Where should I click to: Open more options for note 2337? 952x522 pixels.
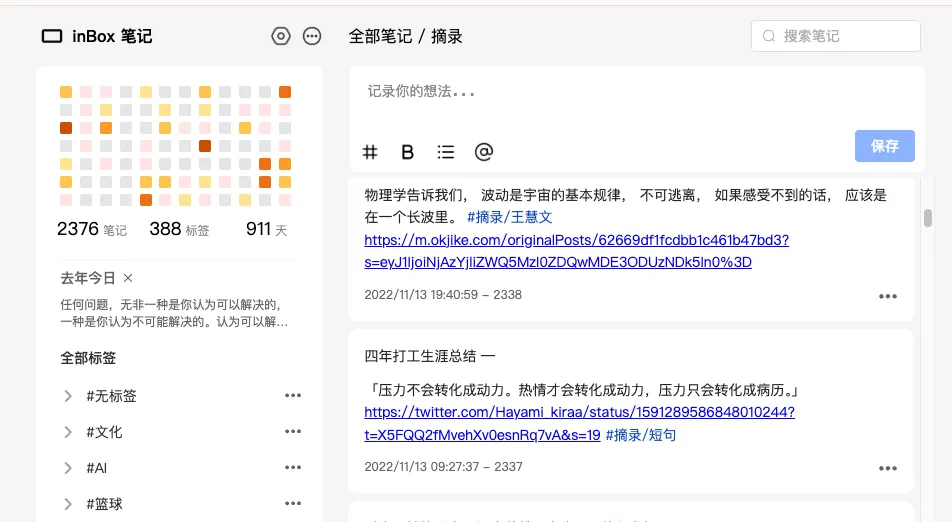(887, 468)
